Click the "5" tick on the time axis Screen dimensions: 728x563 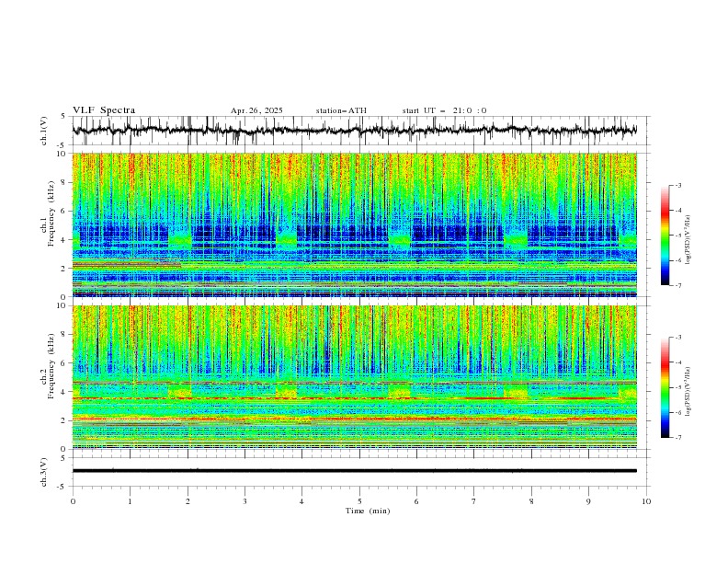point(359,501)
